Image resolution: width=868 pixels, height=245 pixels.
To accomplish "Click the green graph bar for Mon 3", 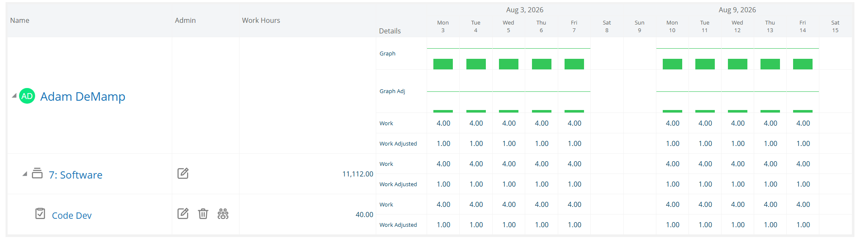I will click(x=443, y=64).
